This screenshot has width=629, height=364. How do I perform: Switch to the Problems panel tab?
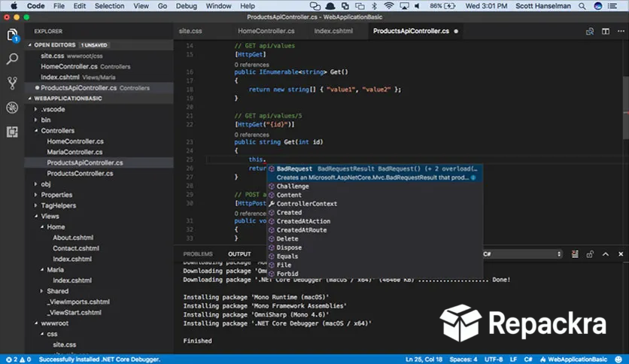[198, 254]
